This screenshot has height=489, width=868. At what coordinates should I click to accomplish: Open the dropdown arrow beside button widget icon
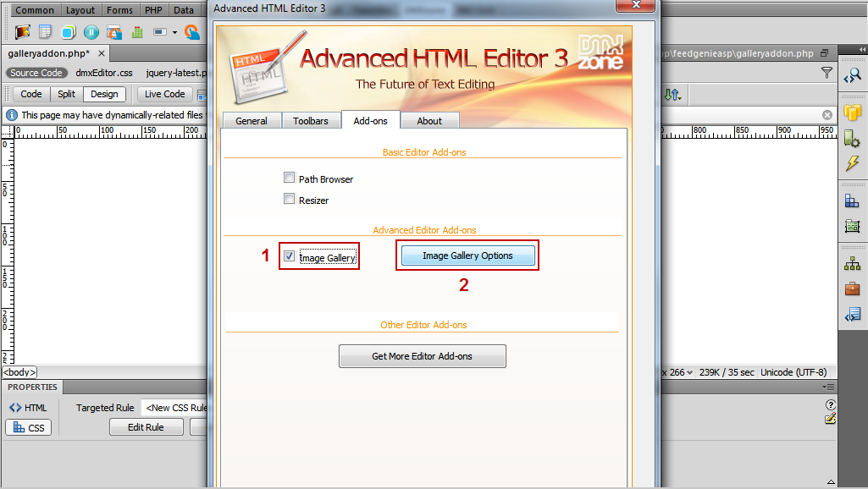174,33
